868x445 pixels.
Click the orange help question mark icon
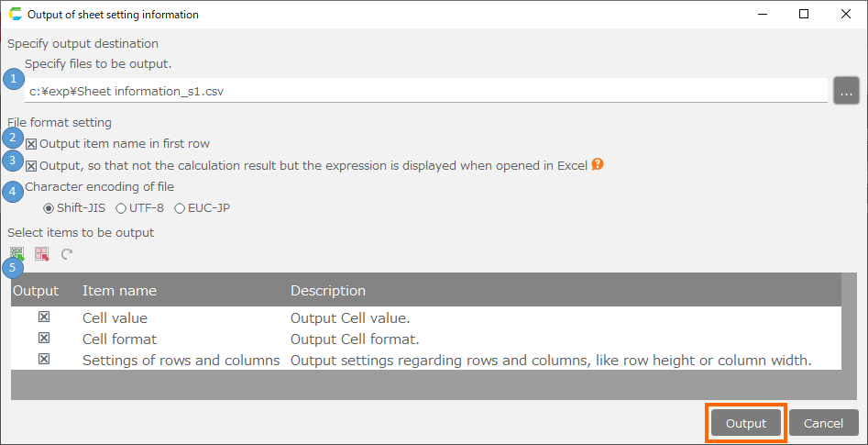(598, 165)
